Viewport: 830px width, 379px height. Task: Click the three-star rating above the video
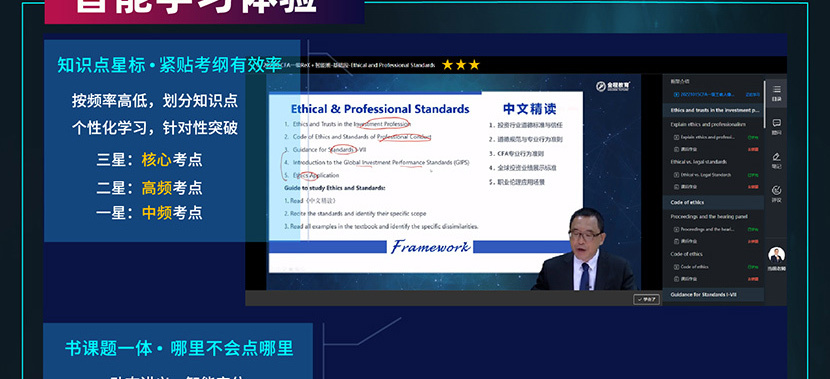tap(461, 65)
